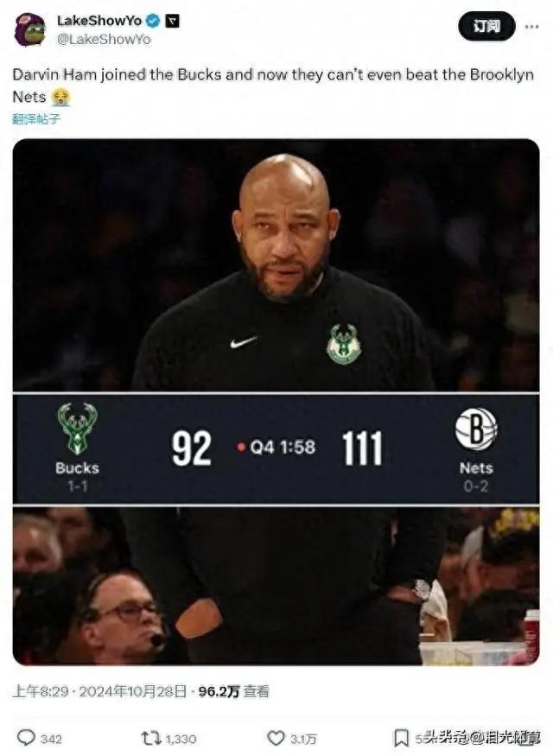Click the Q4 1:58 live game indicator

pos(276,448)
